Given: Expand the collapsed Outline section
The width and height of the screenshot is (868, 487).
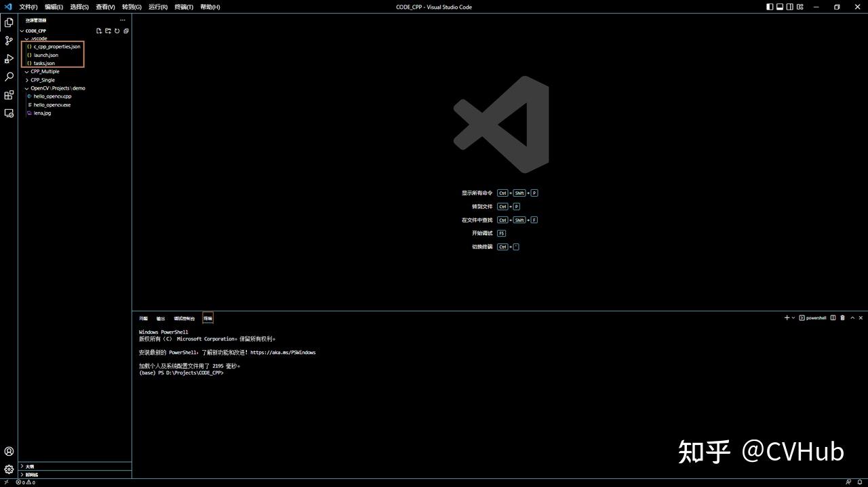Looking at the screenshot, I should click(31, 467).
